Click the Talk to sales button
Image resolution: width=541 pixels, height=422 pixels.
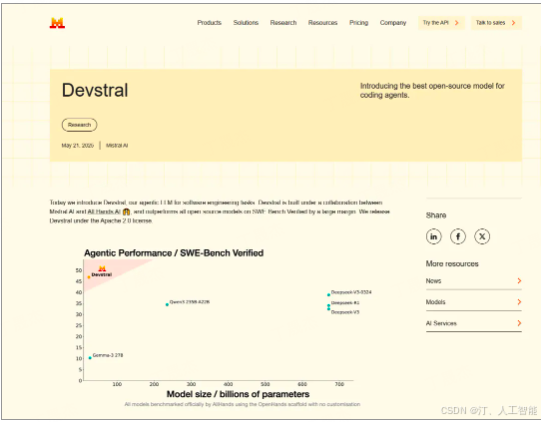click(x=496, y=23)
